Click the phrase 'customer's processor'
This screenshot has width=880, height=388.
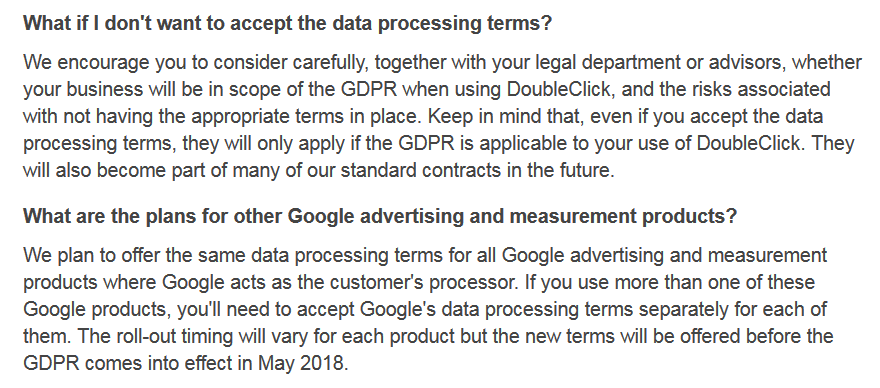pos(423,282)
